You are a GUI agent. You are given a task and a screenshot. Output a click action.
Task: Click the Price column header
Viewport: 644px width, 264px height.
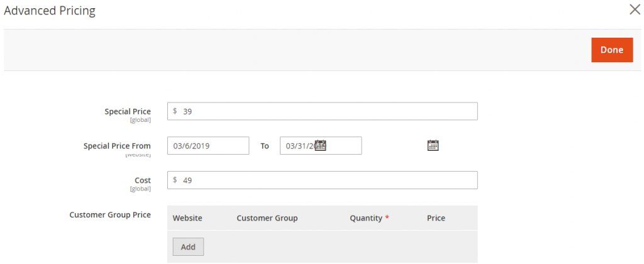436,218
